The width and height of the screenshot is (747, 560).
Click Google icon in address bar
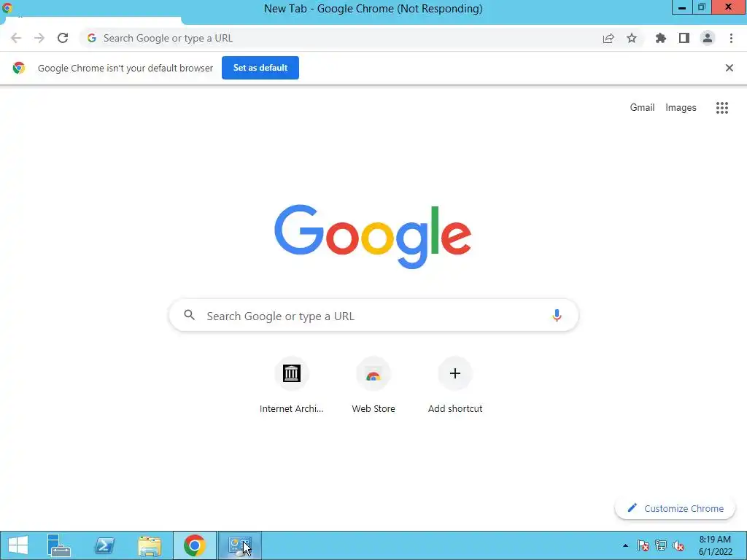click(91, 38)
